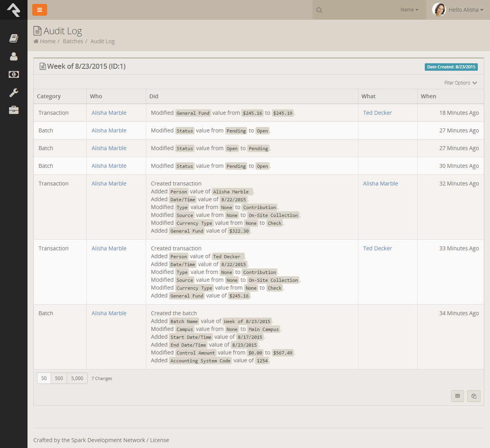Open the person icon in sidebar
Screen dimensions: 490x448
pos(14,57)
